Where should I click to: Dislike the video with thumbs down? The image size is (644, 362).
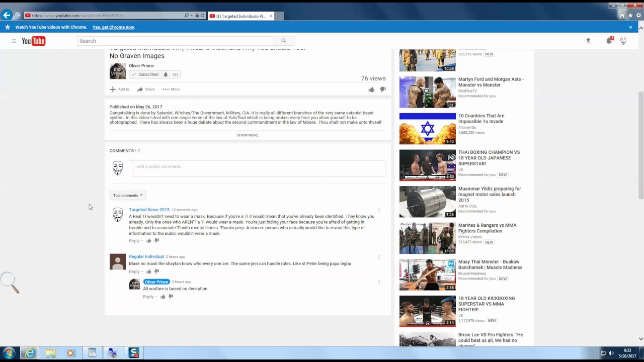pyautogui.click(x=383, y=89)
